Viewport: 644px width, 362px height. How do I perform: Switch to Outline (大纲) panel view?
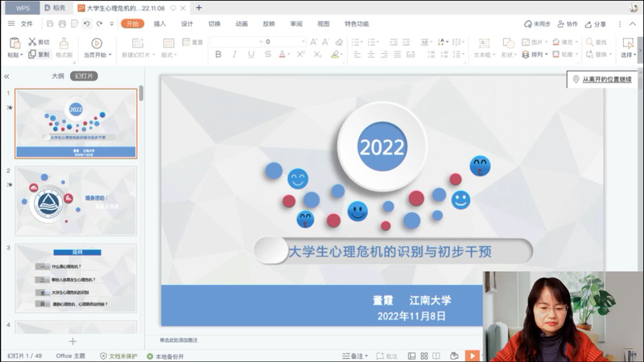click(58, 76)
